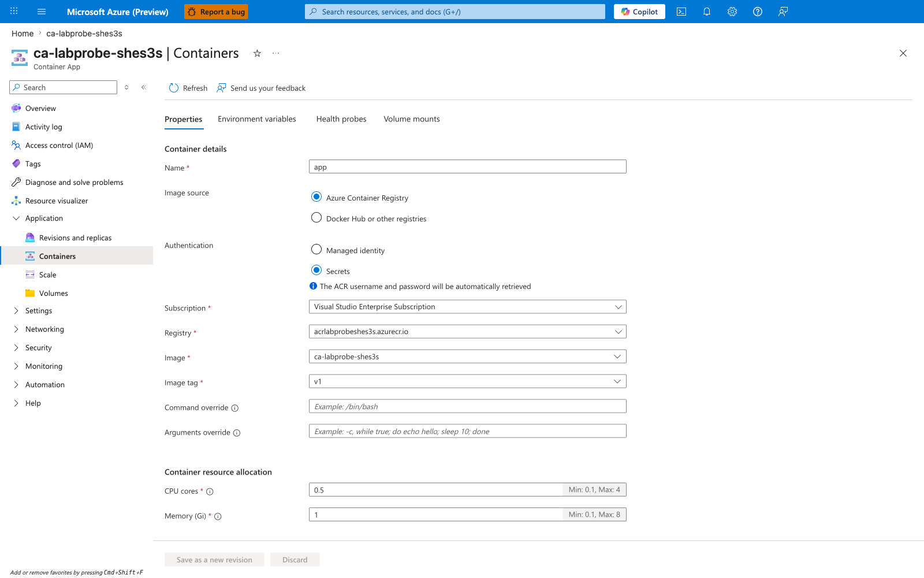Go to Home breadcrumb link
Viewport: 924px width, 578px height.
(23, 34)
